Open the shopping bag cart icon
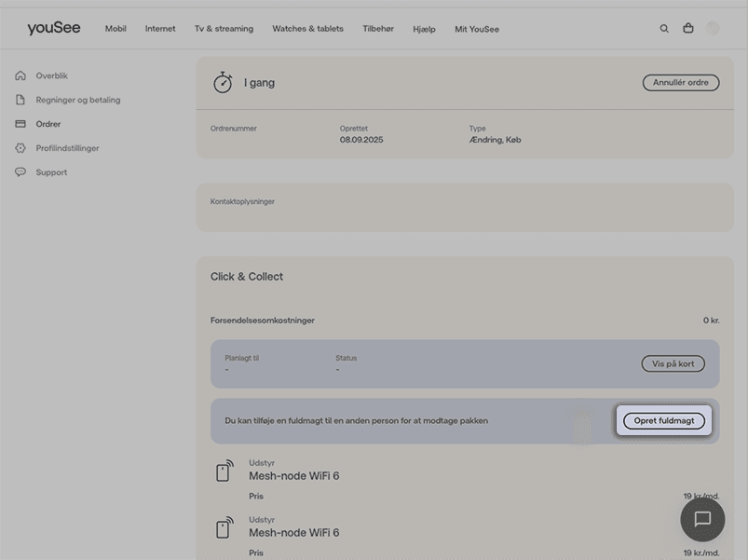The image size is (748, 560). [688, 29]
